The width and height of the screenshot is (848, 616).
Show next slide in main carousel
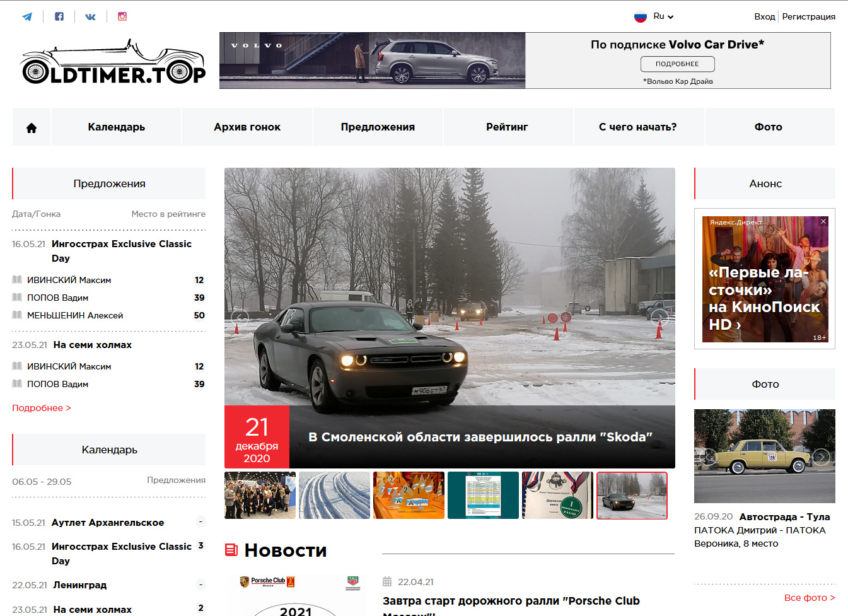click(x=659, y=318)
